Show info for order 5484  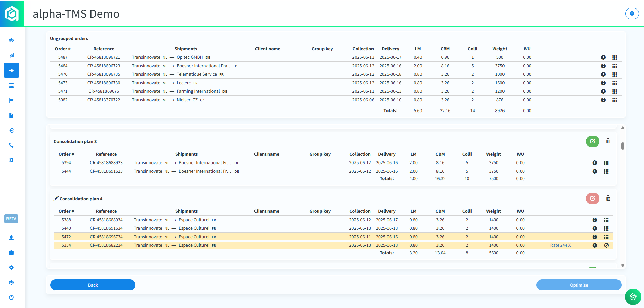pos(603,66)
